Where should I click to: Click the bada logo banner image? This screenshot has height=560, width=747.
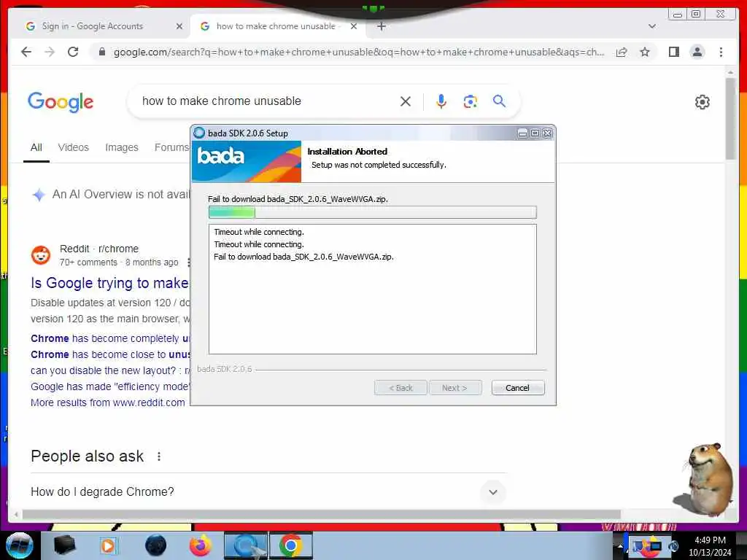(247, 161)
